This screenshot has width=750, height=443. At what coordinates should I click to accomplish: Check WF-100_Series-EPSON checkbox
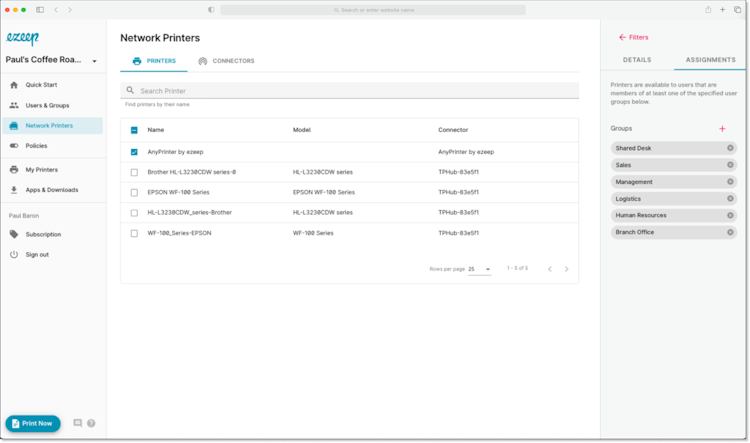coord(134,233)
